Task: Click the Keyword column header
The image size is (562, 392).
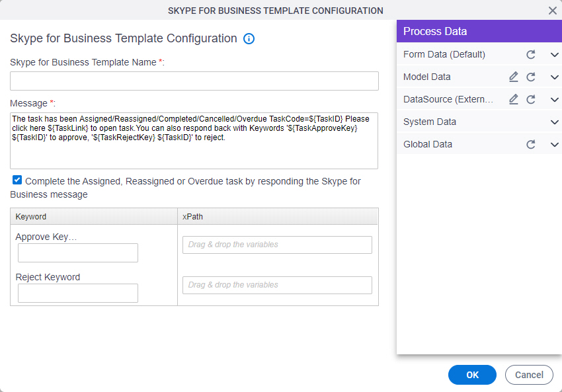Action: click(94, 216)
